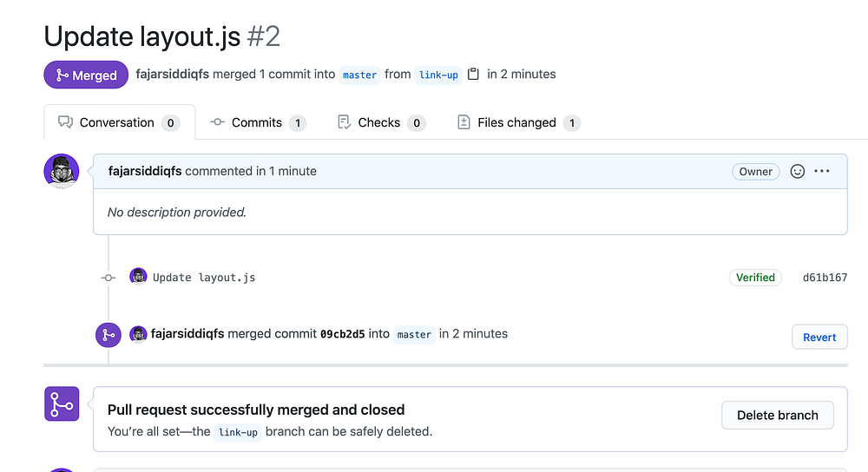Click the large purple merged status icon

[62, 404]
